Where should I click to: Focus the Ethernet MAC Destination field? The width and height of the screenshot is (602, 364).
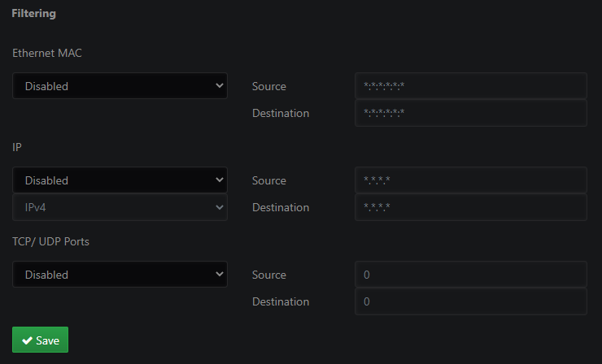tap(470, 113)
